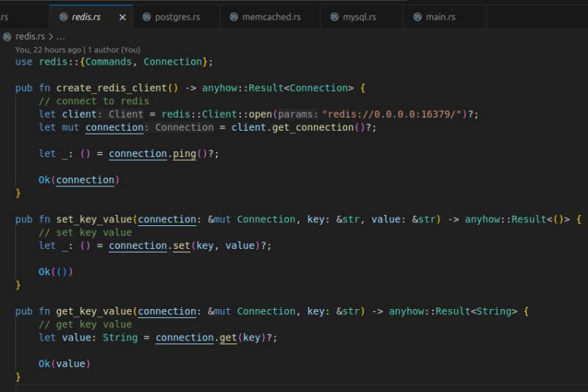The image size is (588, 392).
Task: Place cursor on create_redis_client function name
Action: [112, 88]
